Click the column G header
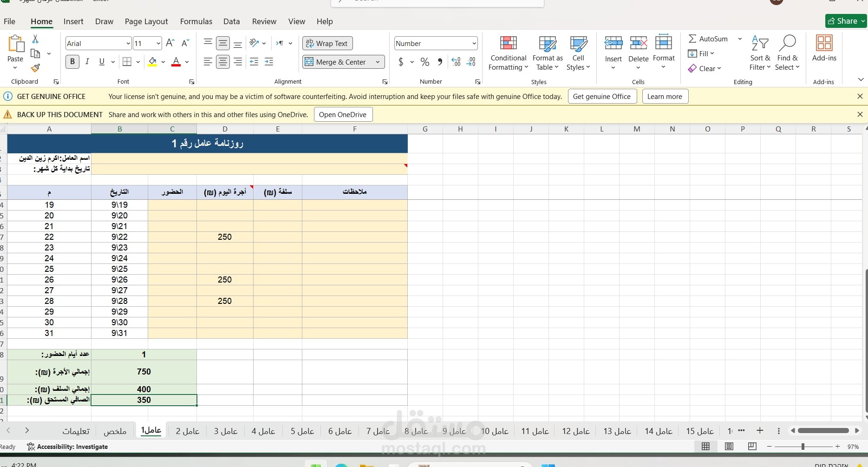 [x=425, y=129]
